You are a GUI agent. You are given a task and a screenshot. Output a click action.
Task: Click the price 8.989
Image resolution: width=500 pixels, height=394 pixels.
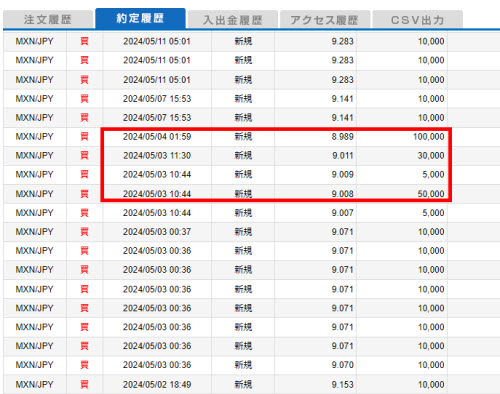[342, 137]
